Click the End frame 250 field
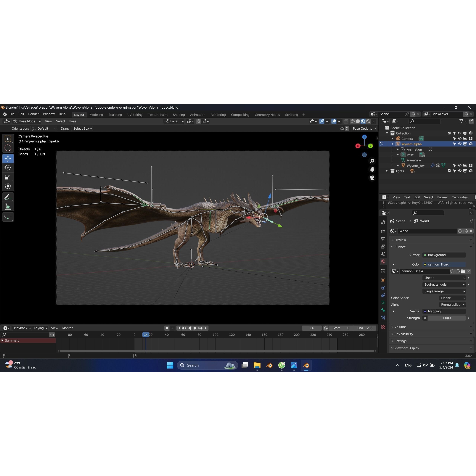 [x=365, y=328]
